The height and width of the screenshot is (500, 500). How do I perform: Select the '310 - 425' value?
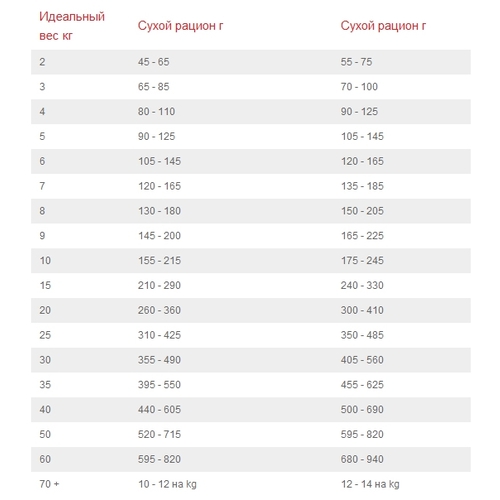159,335
